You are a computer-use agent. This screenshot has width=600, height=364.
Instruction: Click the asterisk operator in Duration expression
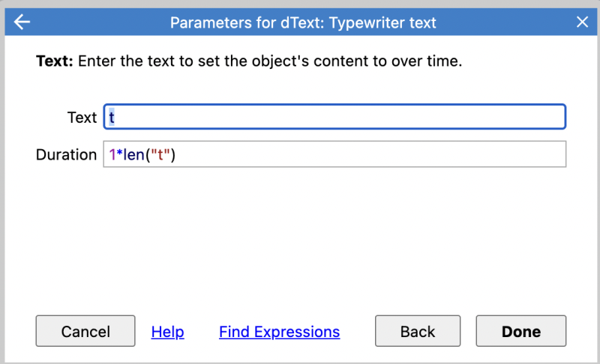[x=119, y=153]
